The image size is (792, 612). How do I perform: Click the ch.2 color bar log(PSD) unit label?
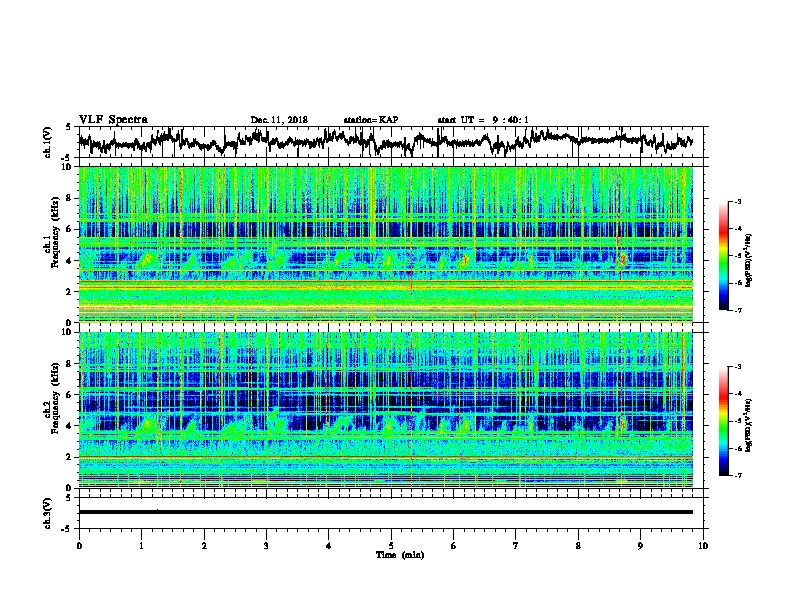[749, 425]
